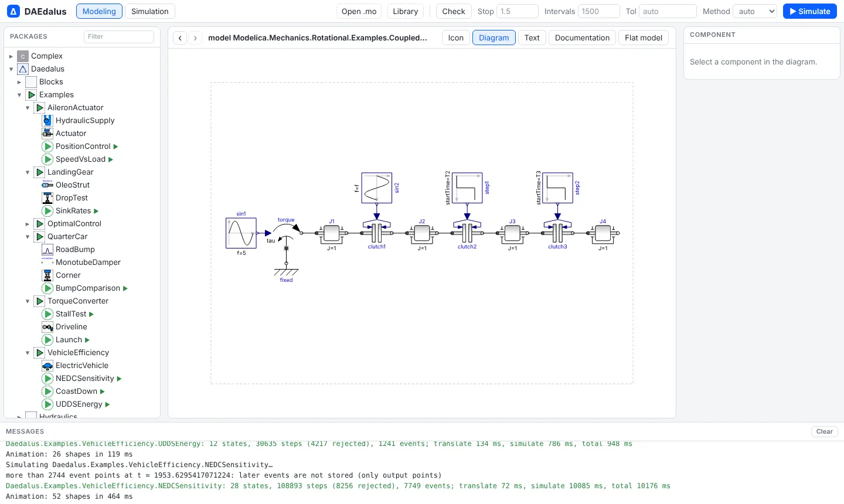Run the Launch example play arrow
844x504 pixels.
pos(87,340)
